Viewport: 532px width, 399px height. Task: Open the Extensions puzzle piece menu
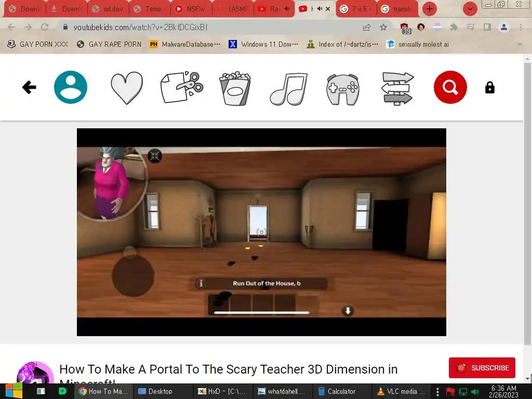[x=454, y=27]
